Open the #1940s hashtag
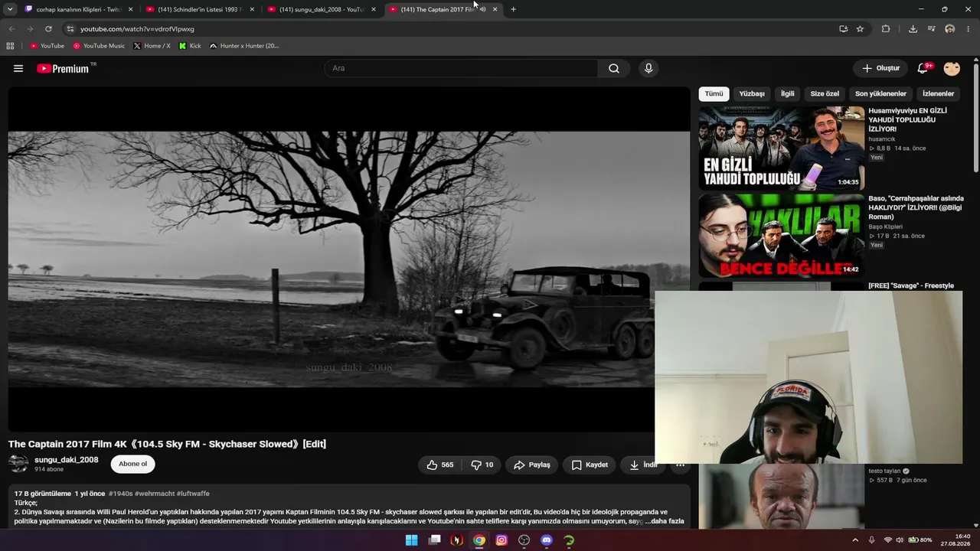The width and height of the screenshot is (980, 551). pos(120,494)
